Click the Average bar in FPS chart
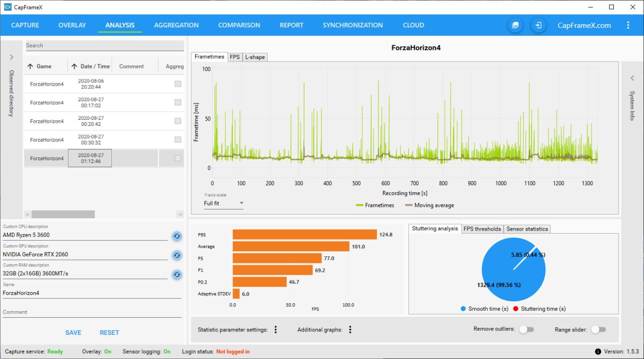The width and height of the screenshot is (644, 359). coord(291,247)
